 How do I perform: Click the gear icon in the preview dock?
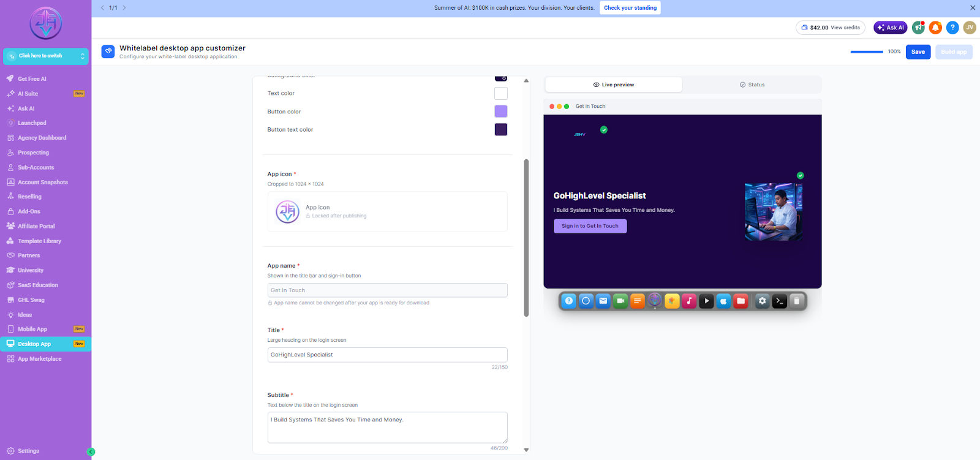tap(762, 301)
